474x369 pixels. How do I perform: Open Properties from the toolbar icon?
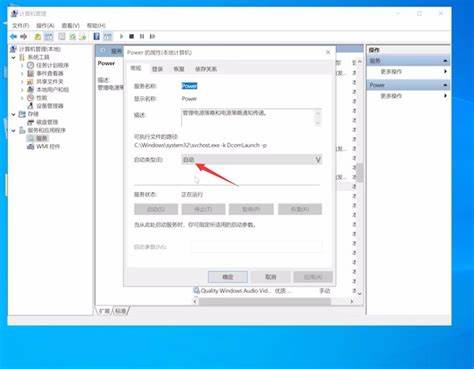point(62,36)
